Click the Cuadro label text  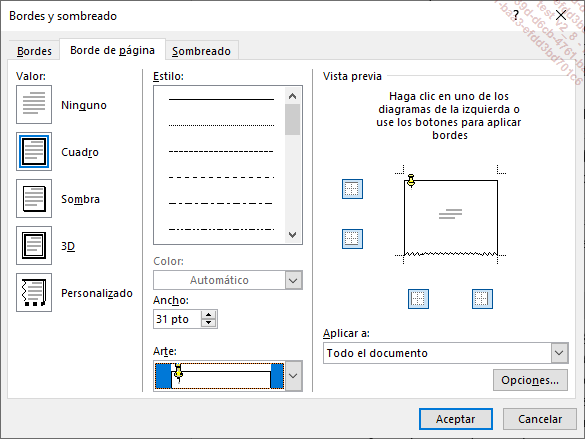coord(80,152)
